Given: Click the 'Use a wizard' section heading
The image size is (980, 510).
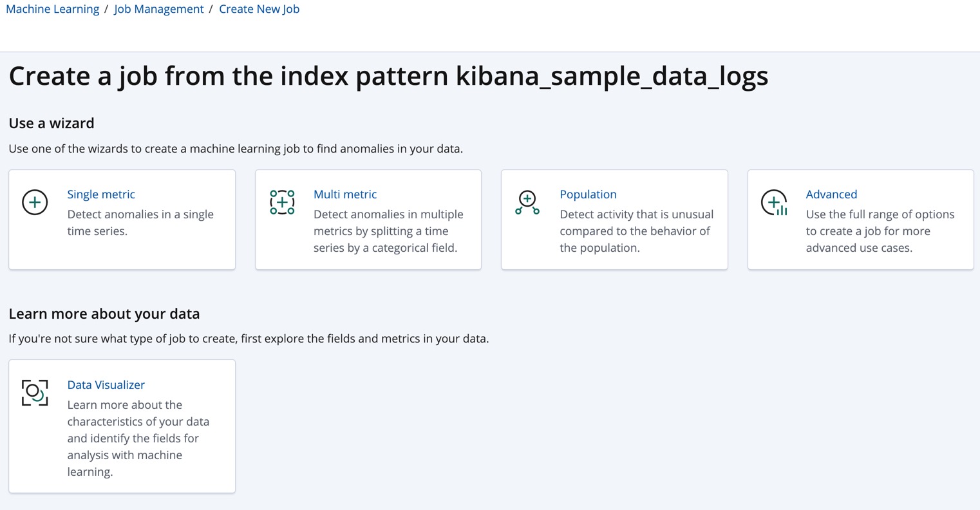Looking at the screenshot, I should coord(52,123).
